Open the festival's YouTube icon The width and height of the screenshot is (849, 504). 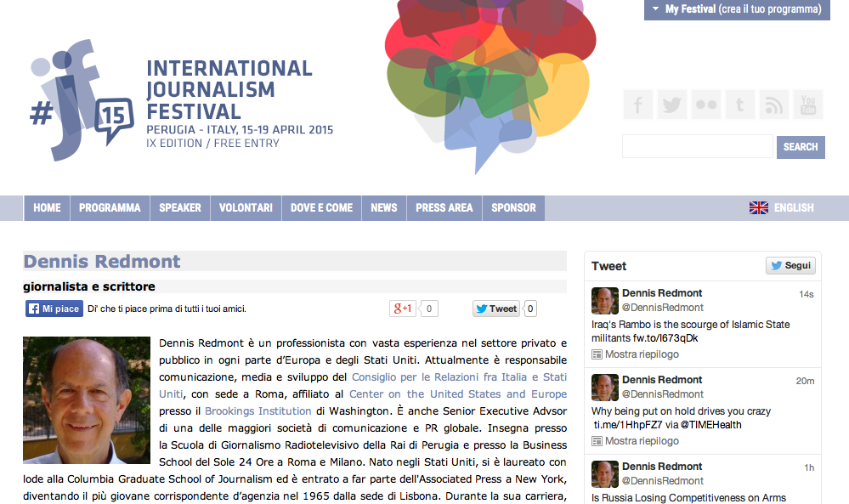coord(808,105)
